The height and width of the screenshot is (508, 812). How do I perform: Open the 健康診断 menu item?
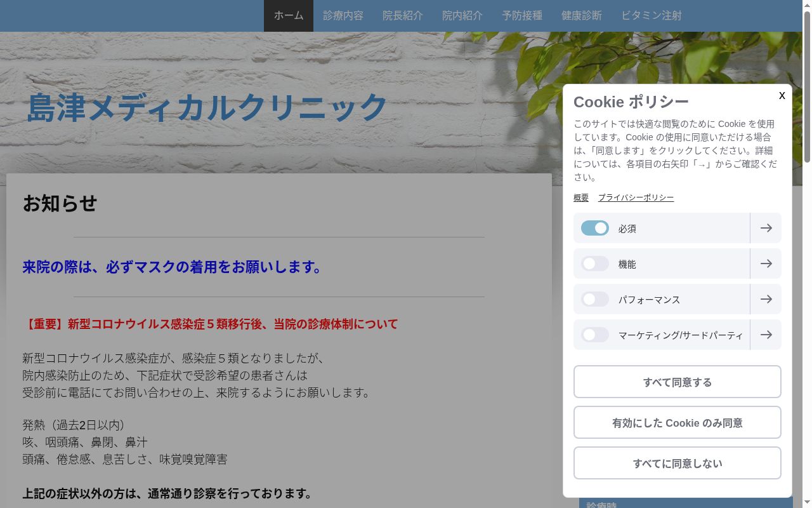(x=582, y=16)
